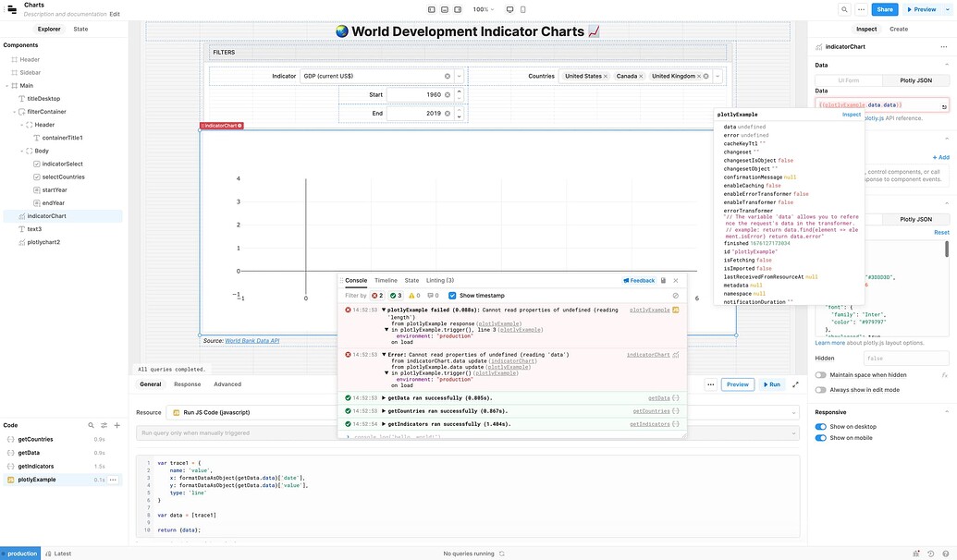
Task: Toggle the bottom panel visibility icon
Action: coord(444,9)
